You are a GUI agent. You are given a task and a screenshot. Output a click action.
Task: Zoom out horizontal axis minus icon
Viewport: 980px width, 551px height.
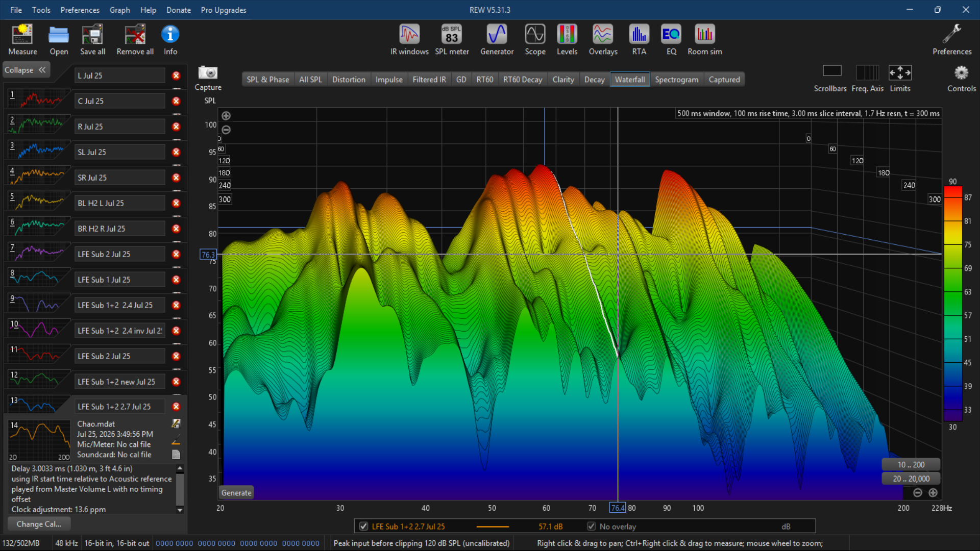click(x=918, y=493)
